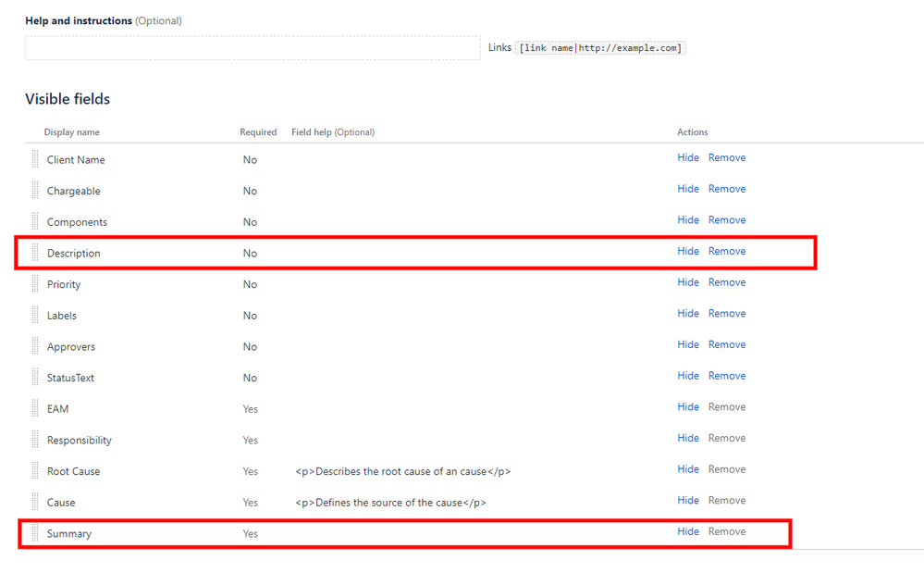The image size is (924, 573).
Task: Click the Display name column header
Action: pos(72,132)
